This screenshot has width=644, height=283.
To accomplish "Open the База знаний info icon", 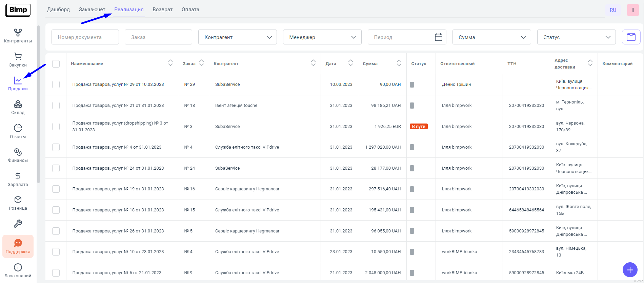I will 18,270.
